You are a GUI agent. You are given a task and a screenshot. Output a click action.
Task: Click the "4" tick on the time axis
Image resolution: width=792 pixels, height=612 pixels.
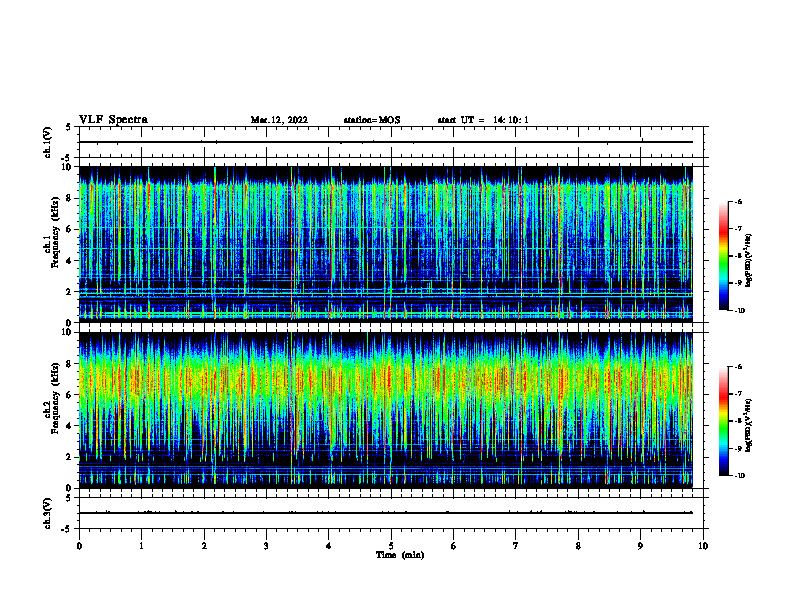click(329, 546)
